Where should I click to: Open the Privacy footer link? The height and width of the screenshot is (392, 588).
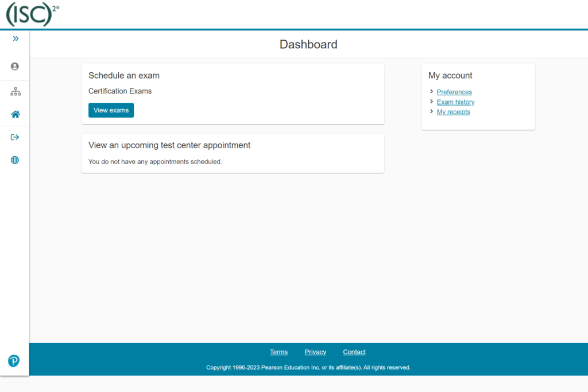point(315,352)
